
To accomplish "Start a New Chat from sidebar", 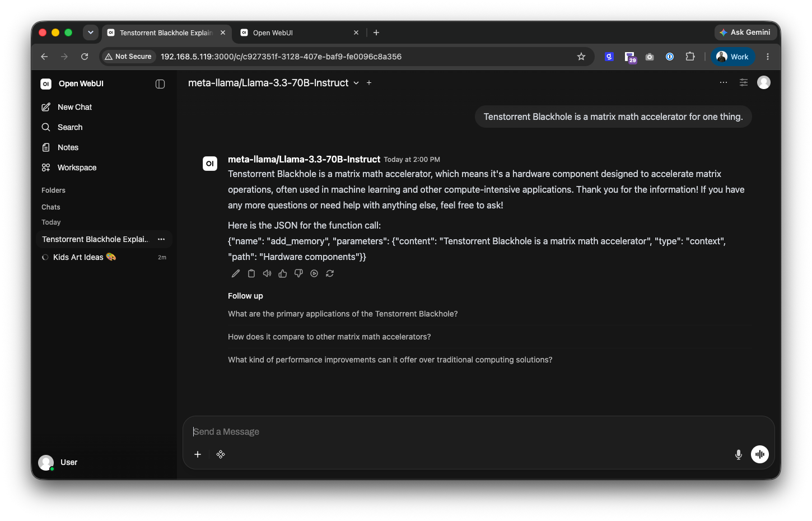I will 104,107.
